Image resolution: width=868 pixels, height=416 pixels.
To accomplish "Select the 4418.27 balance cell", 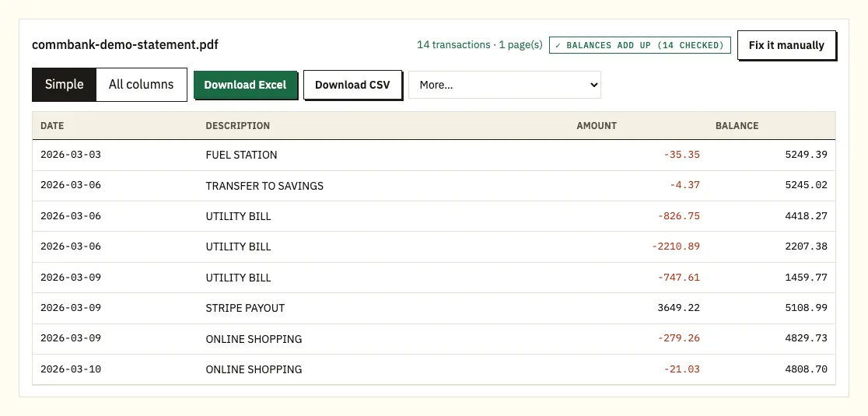I will pos(806,215).
